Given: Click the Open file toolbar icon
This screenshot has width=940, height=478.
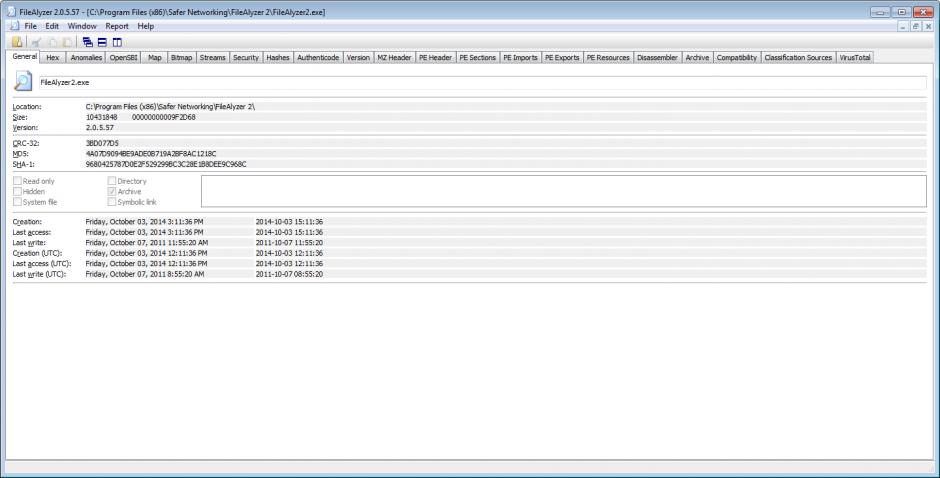Looking at the screenshot, I should point(17,42).
